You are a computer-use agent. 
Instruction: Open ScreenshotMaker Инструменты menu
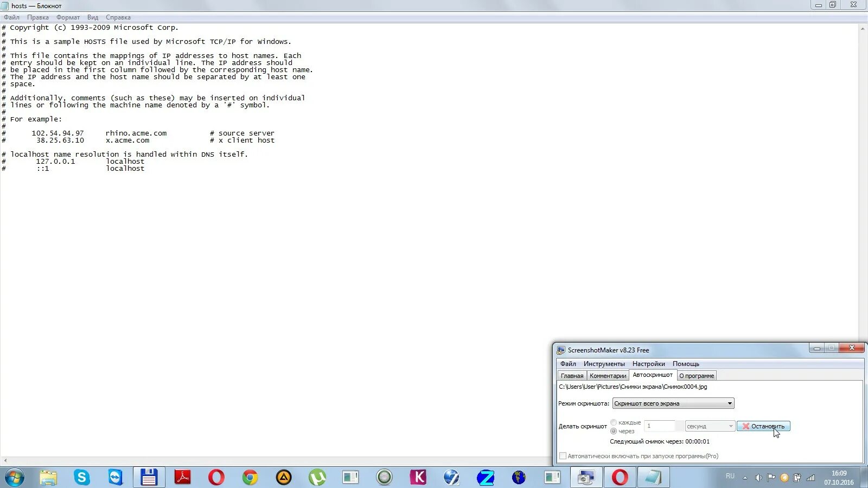click(604, 364)
